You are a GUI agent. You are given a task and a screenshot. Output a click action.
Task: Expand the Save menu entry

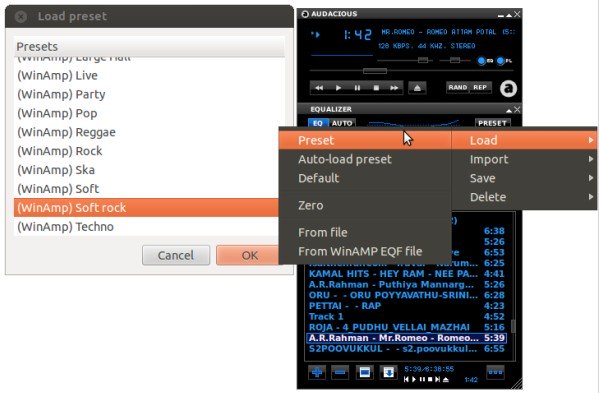pos(524,178)
